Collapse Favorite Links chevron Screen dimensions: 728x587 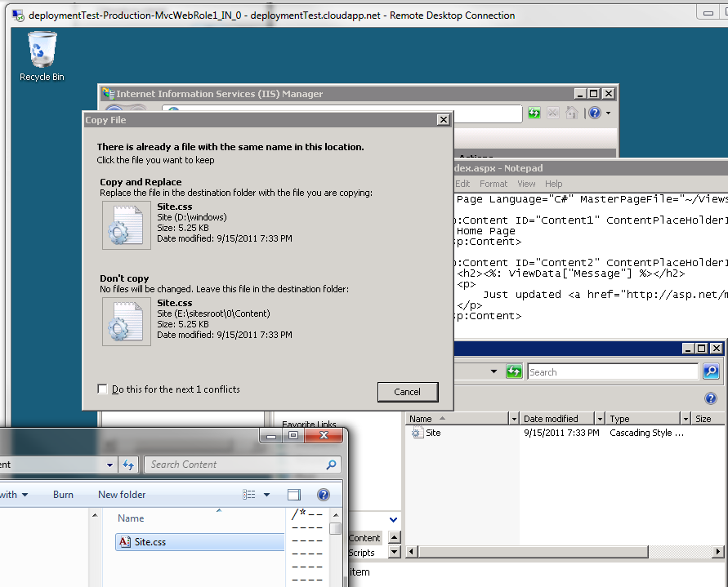click(x=393, y=519)
